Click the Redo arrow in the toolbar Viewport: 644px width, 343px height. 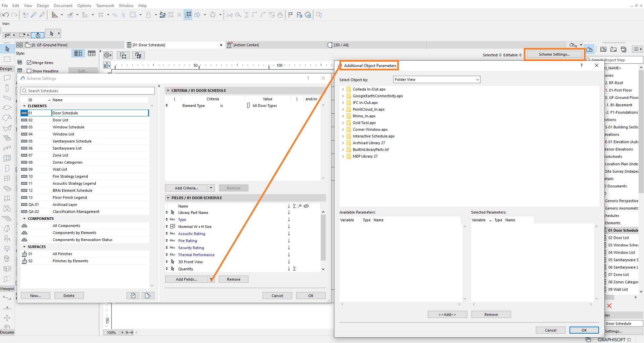point(14,15)
